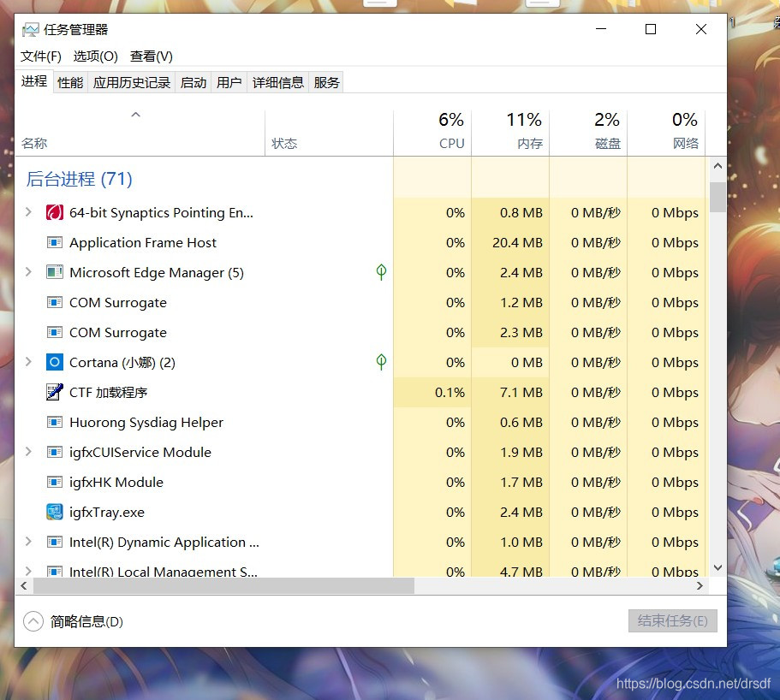Click the igfxHK Module icon
This screenshot has height=700, width=780.
coord(54,483)
